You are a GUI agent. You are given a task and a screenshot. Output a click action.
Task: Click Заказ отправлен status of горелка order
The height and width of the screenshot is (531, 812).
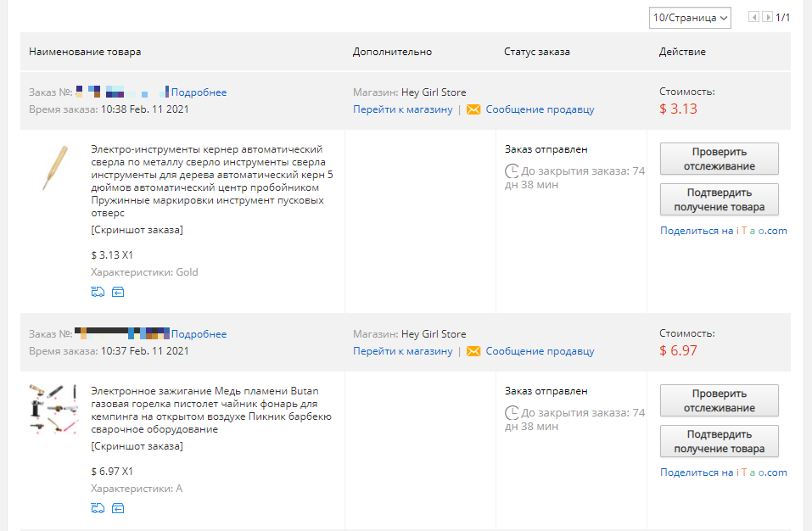pos(546,391)
